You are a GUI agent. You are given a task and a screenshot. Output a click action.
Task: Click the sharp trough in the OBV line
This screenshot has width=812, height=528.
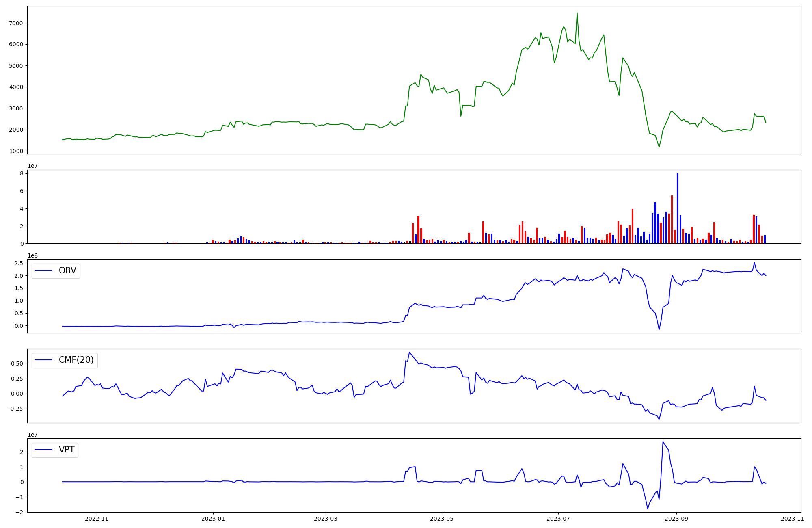click(659, 329)
